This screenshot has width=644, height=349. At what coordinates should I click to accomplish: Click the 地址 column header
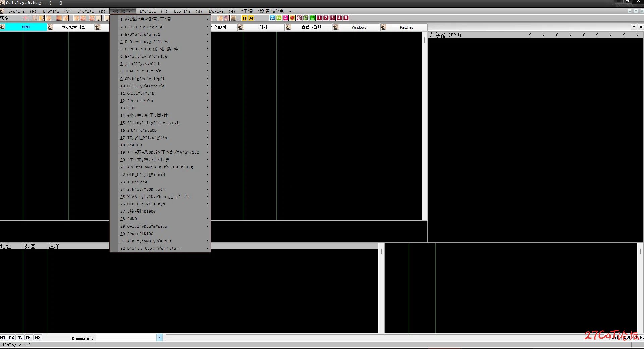pos(11,246)
